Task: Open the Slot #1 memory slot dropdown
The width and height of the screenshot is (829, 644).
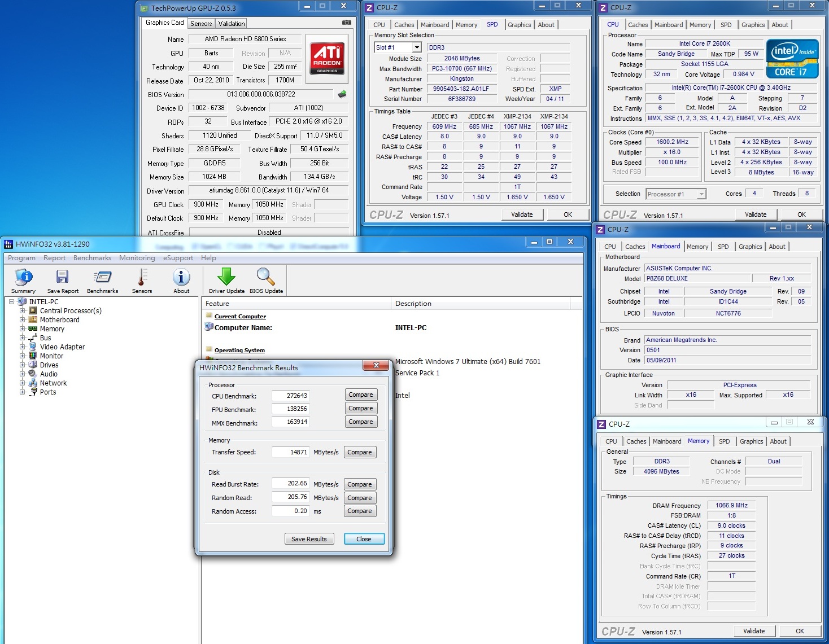Action: point(417,48)
